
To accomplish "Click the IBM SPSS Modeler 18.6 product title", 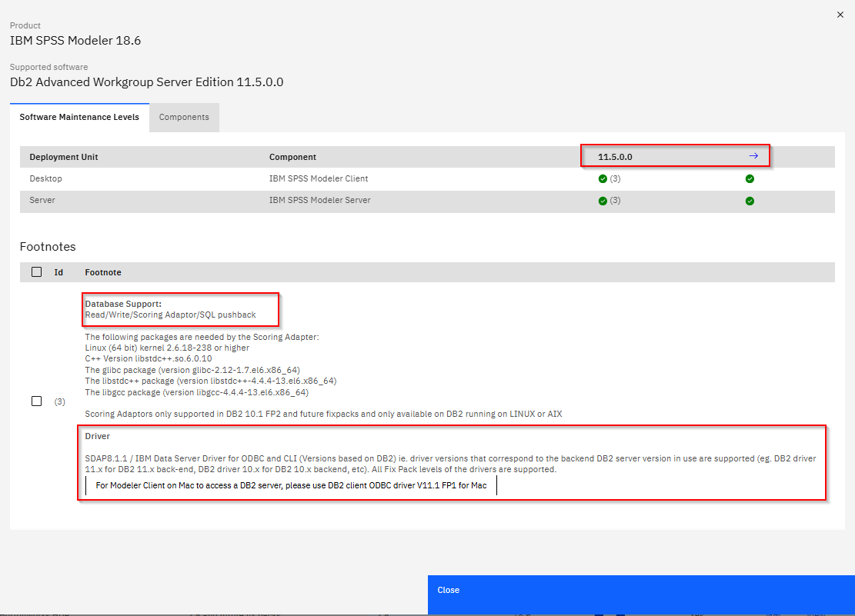I will [75, 40].
